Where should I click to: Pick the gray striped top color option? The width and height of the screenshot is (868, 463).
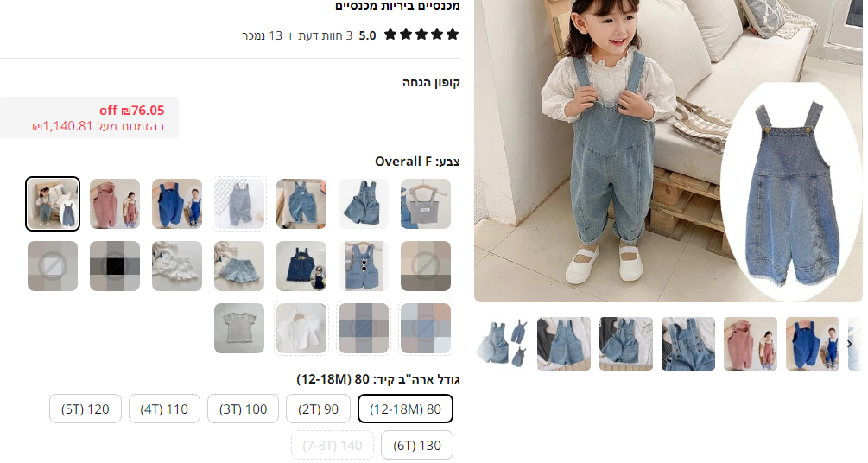(426, 204)
